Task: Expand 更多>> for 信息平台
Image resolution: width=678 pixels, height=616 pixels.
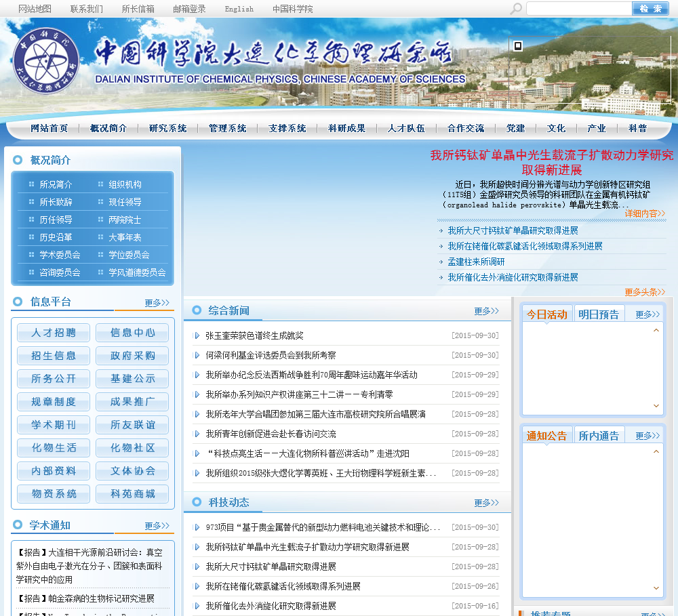Action: click(x=157, y=303)
